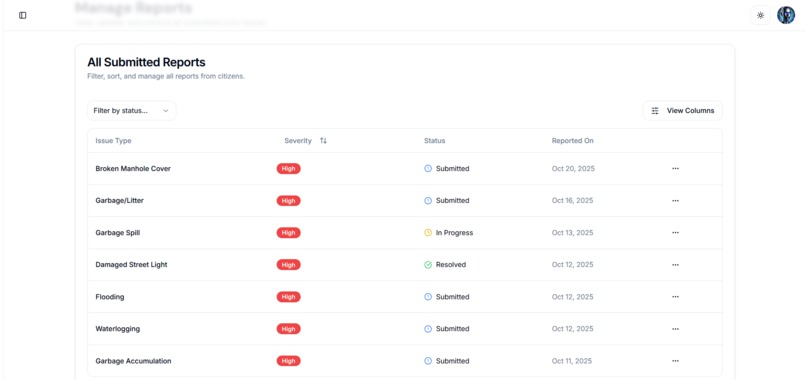Screen dimensions: 806x380
Task: Click the Oct 13, 2025 date
Action: tap(573, 233)
